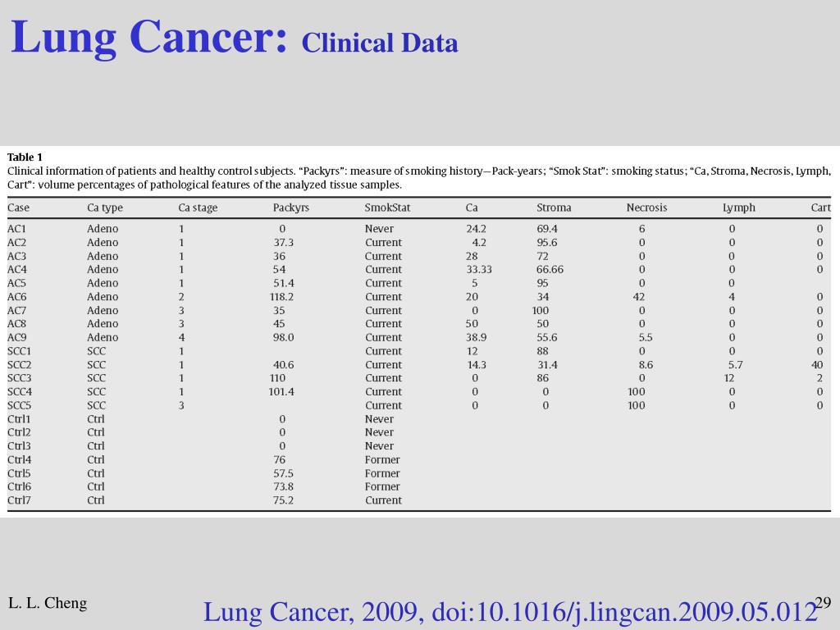Click the Ca value '24.2' for AC1
840x630 pixels.
click(477, 229)
